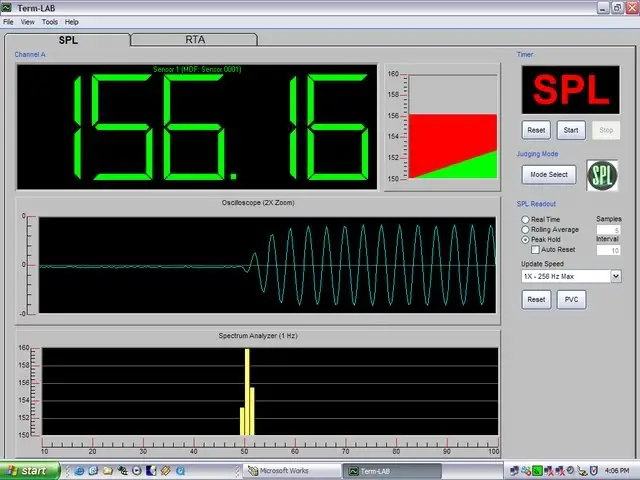Click the shield icon in system tray
This screenshot has width=640, height=480.
(x=593, y=471)
